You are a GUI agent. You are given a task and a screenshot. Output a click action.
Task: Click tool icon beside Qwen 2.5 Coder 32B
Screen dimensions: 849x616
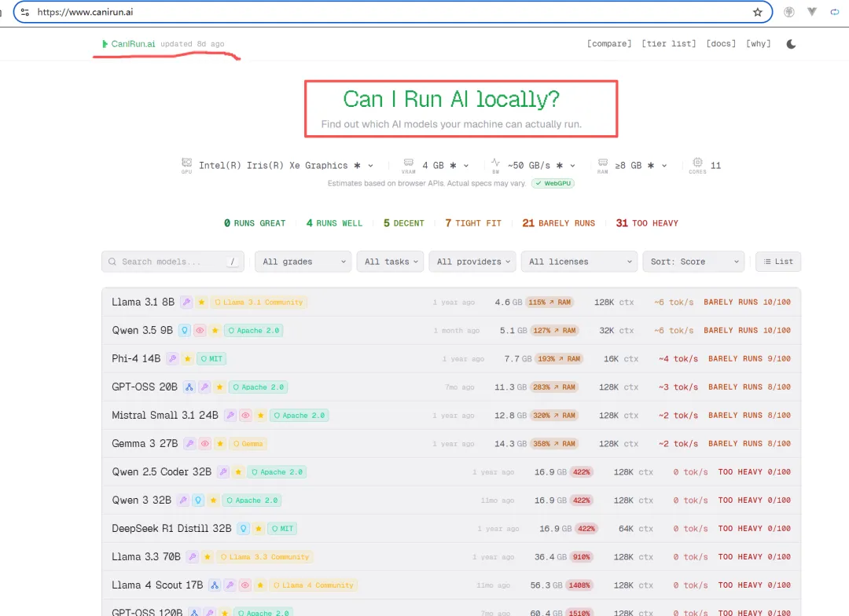(223, 472)
